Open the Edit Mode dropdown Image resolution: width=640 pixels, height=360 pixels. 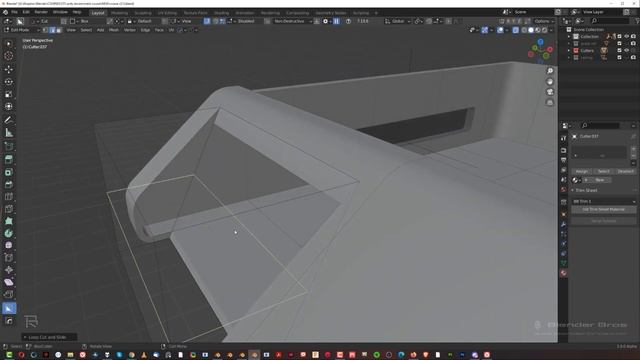coord(22,30)
